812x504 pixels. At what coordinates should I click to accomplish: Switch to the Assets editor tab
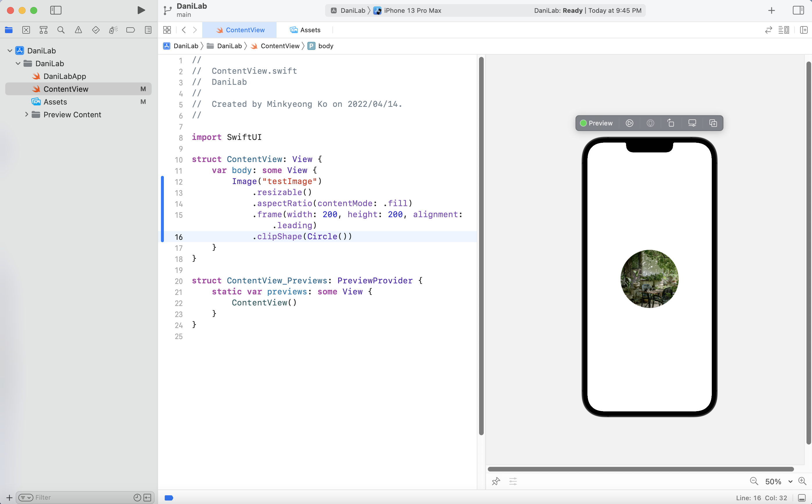coord(305,30)
